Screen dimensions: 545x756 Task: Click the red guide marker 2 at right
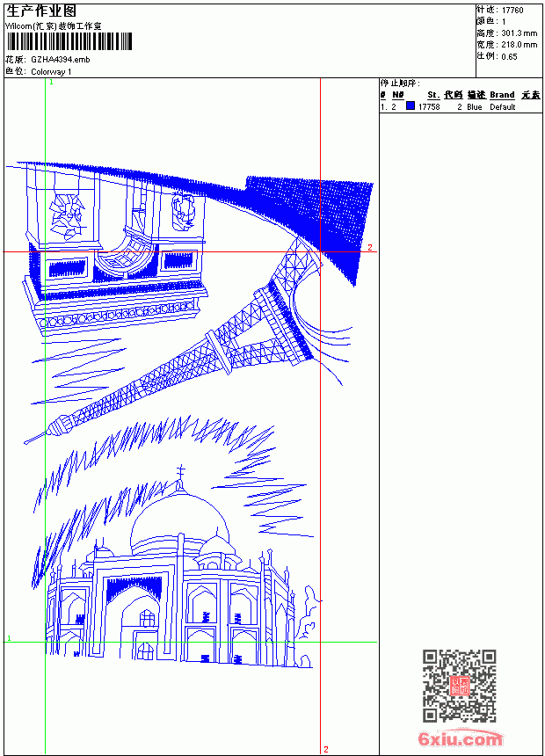tap(370, 247)
